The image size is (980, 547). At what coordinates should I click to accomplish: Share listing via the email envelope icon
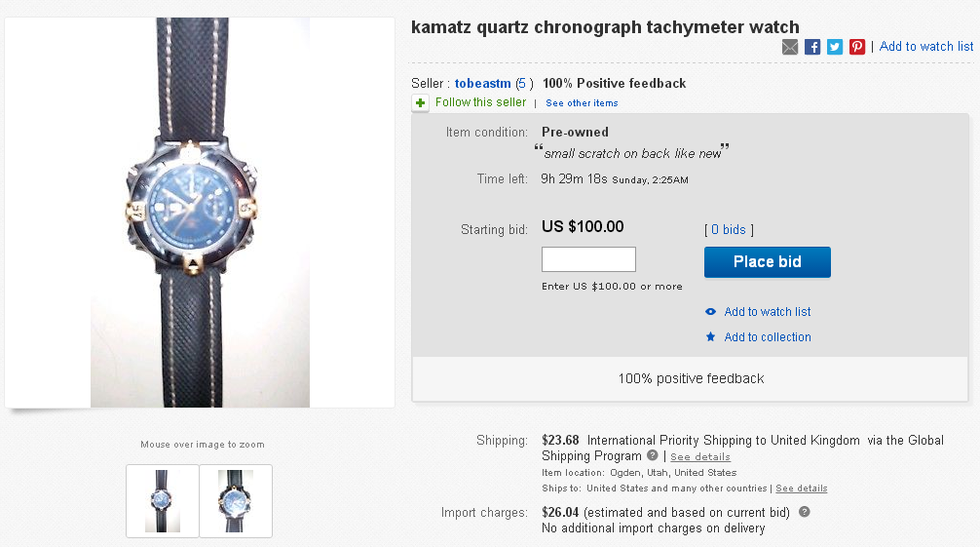click(x=790, y=47)
